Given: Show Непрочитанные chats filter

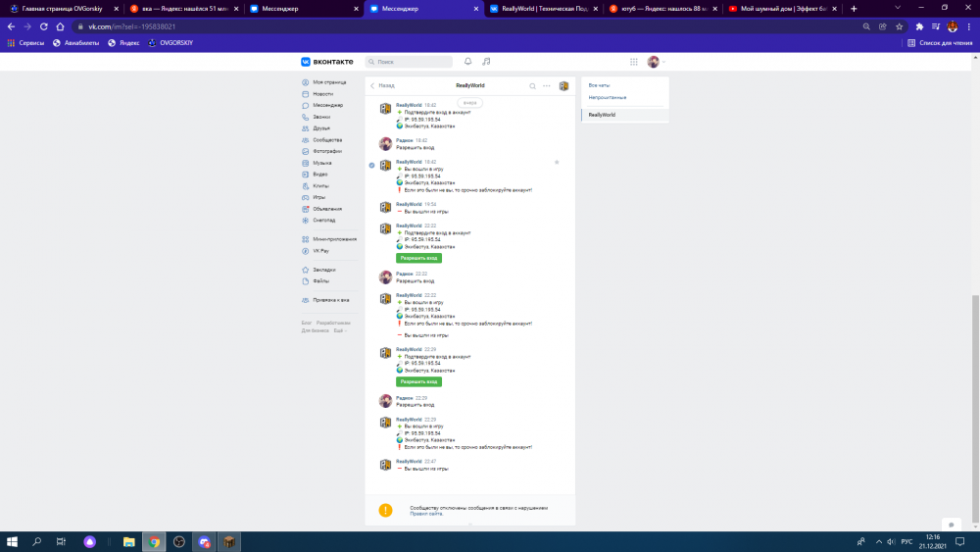Looking at the screenshot, I should 608,97.
